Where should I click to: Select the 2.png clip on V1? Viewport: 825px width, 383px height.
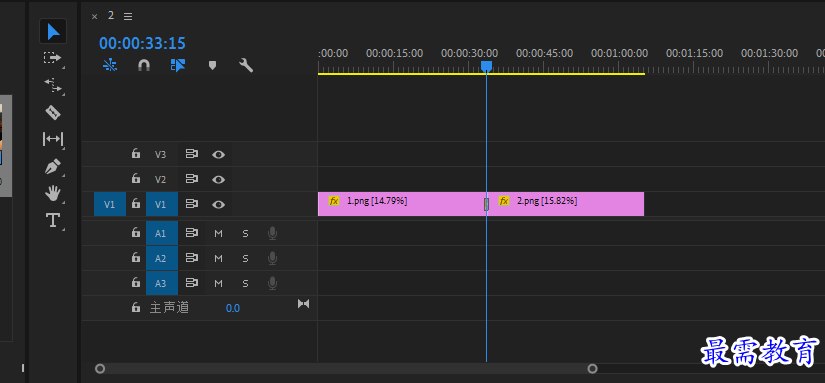tap(566, 204)
